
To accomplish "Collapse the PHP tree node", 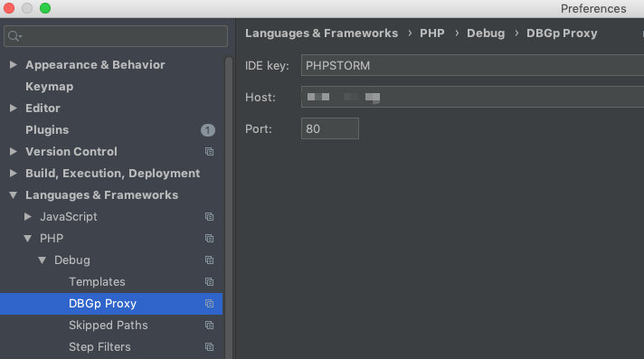I will [x=27, y=238].
